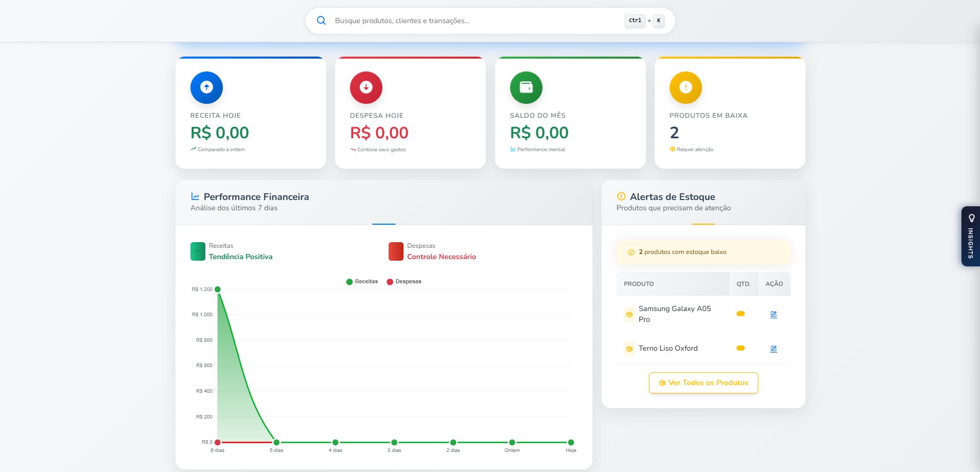Click the R$ 1.200 chart data point

[218, 289]
